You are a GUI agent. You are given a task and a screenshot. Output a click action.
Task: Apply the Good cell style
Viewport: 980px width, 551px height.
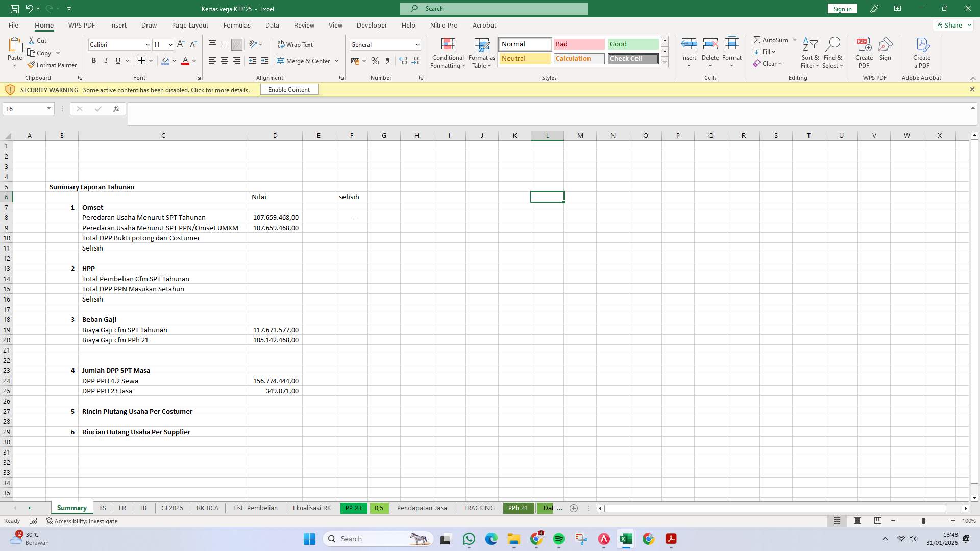coord(632,44)
